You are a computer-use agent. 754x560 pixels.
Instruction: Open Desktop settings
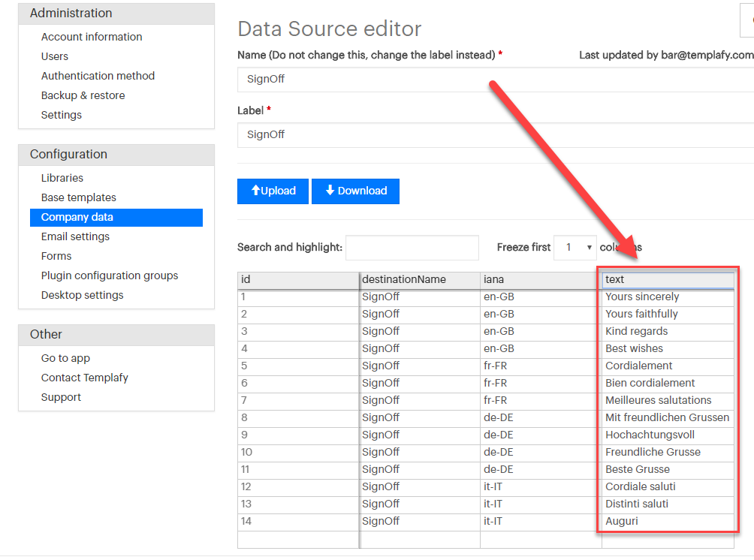click(82, 295)
